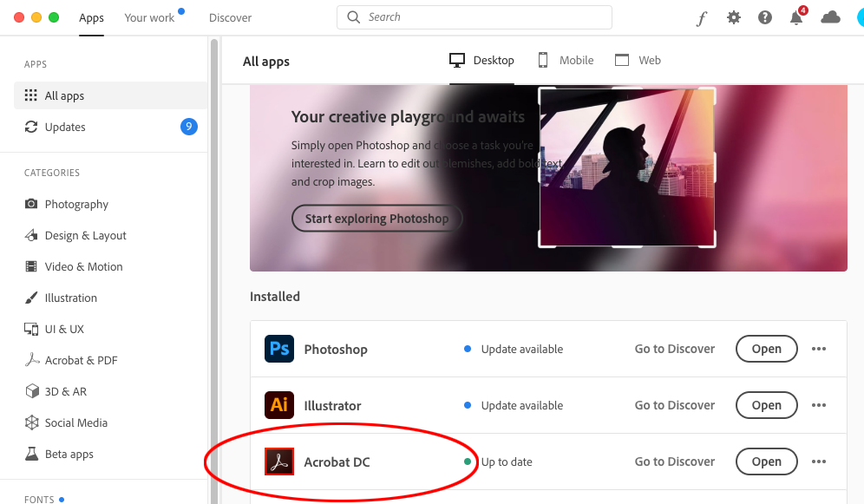The height and width of the screenshot is (504, 864).
Task: Select the Illustration category
Action: click(61, 298)
